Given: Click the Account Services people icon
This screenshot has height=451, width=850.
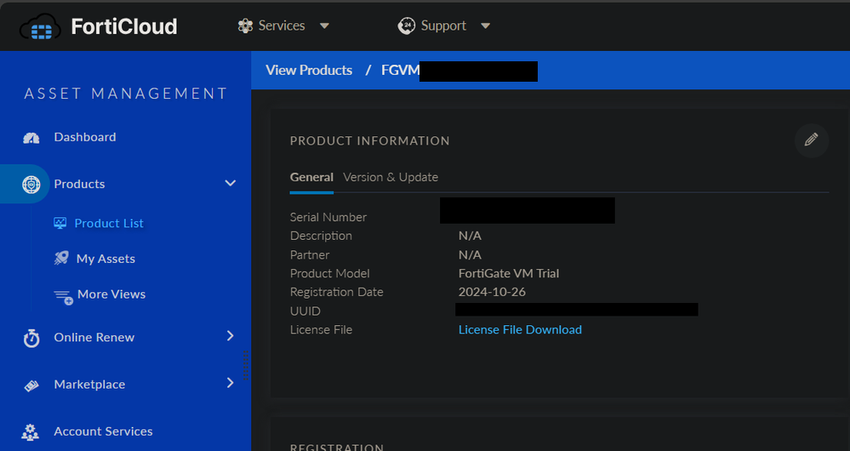Looking at the screenshot, I should pyautogui.click(x=31, y=432).
